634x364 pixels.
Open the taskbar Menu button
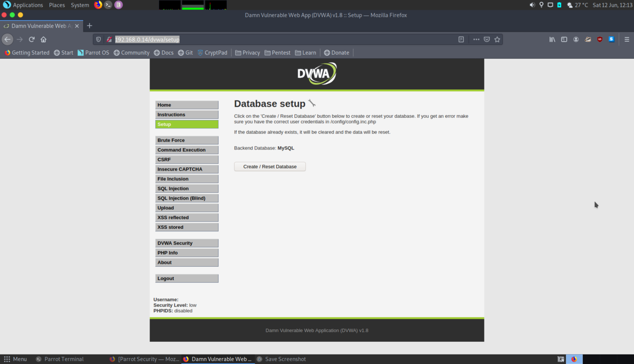15,359
